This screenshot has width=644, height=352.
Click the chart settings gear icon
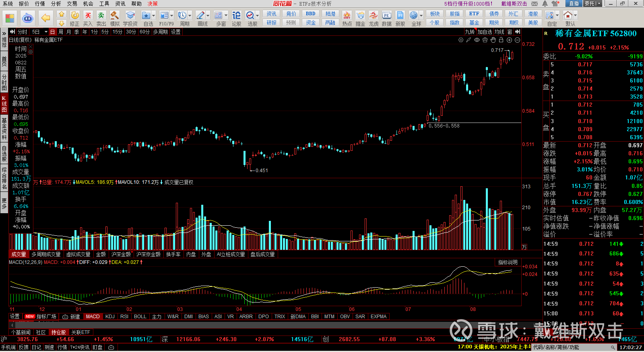[x=461, y=40]
